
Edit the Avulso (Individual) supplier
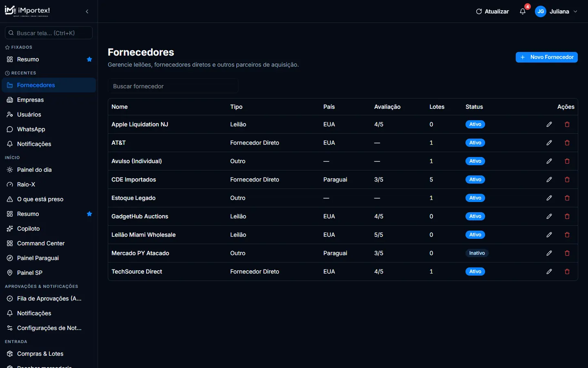[x=549, y=161]
